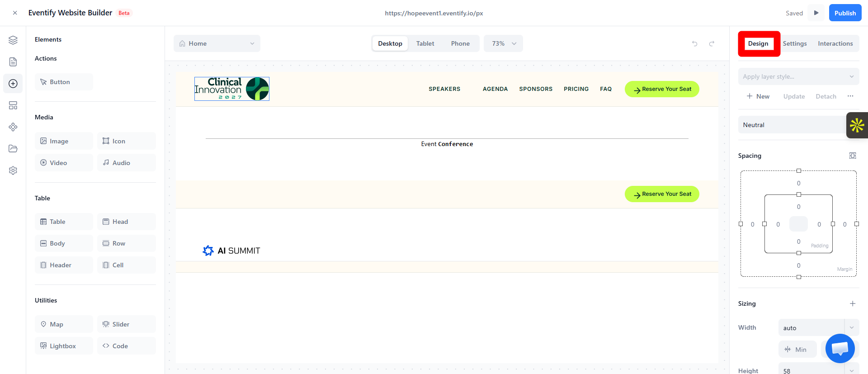The width and height of the screenshot is (868, 374).
Task: Open the Sections layout icon in sidebar
Action: (13, 105)
